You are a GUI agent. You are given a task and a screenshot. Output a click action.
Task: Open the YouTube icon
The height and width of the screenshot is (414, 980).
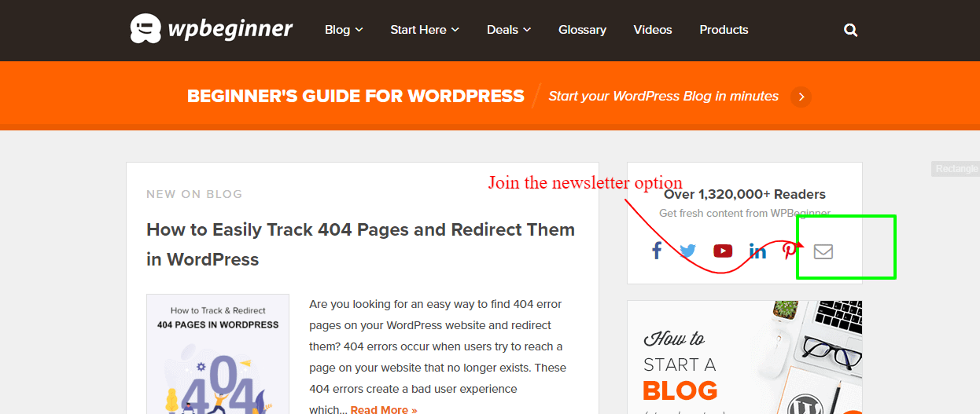click(723, 251)
